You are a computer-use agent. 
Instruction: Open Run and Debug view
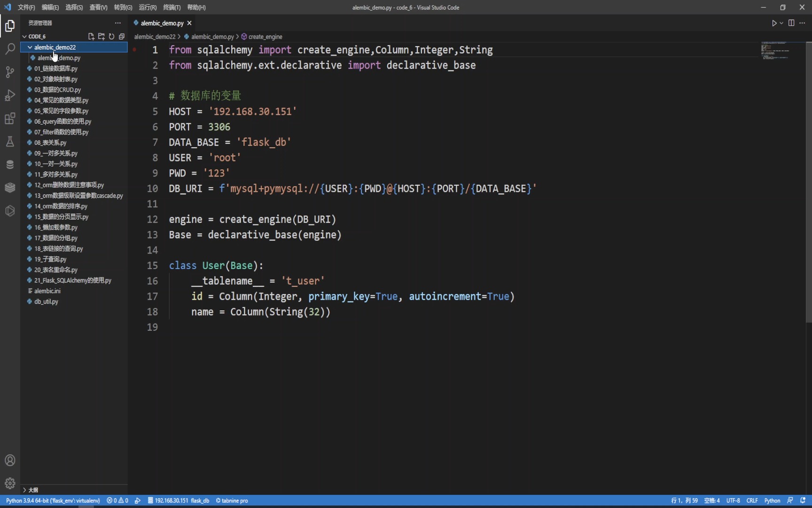(x=10, y=95)
